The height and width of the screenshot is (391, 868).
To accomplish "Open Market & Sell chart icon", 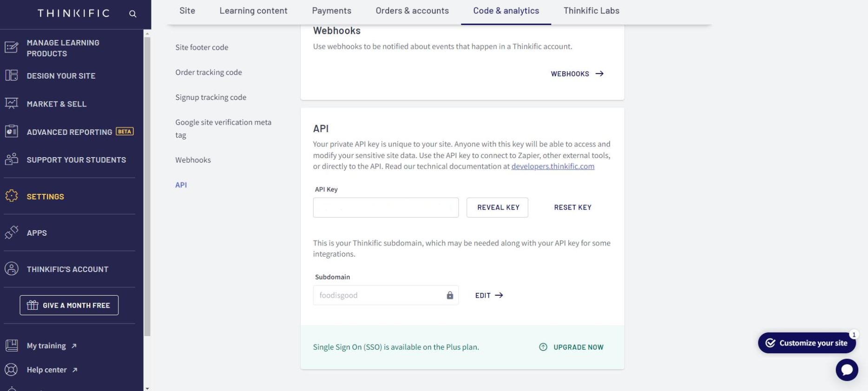I will pyautogui.click(x=12, y=103).
